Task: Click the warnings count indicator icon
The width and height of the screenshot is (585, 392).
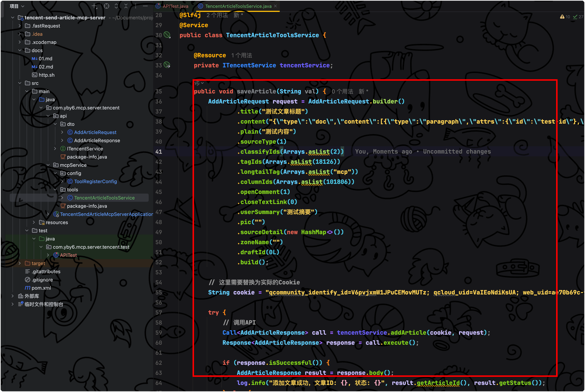Action: coord(562,17)
